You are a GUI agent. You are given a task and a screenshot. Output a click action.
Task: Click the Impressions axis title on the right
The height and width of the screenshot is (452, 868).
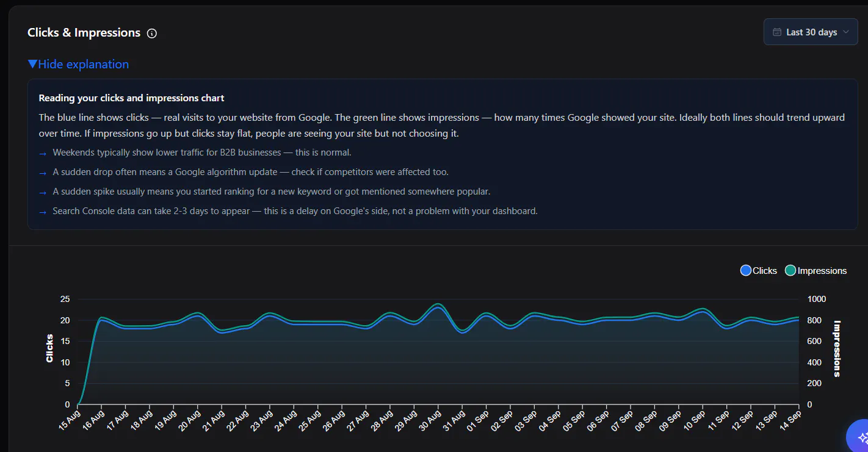point(837,349)
